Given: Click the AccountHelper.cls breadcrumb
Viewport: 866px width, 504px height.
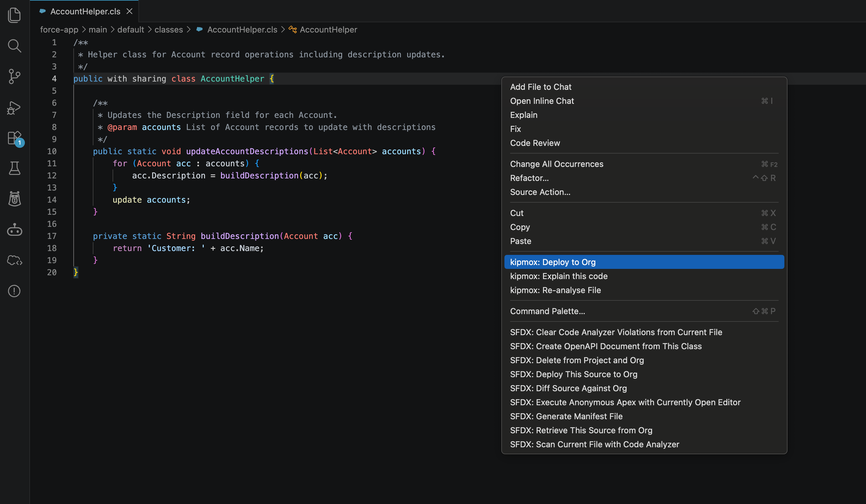Looking at the screenshot, I should tap(242, 30).
